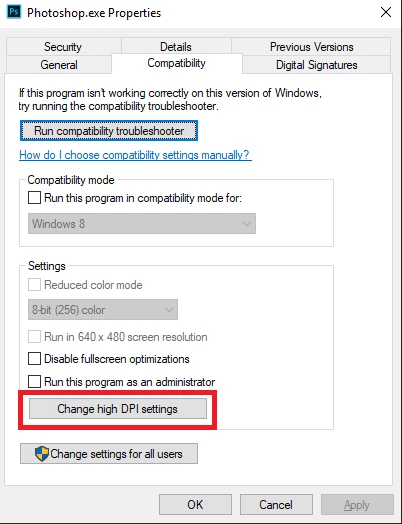Image resolution: width=402 pixels, height=524 pixels.
Task: Open the Details tab
Action: [176, 46]
